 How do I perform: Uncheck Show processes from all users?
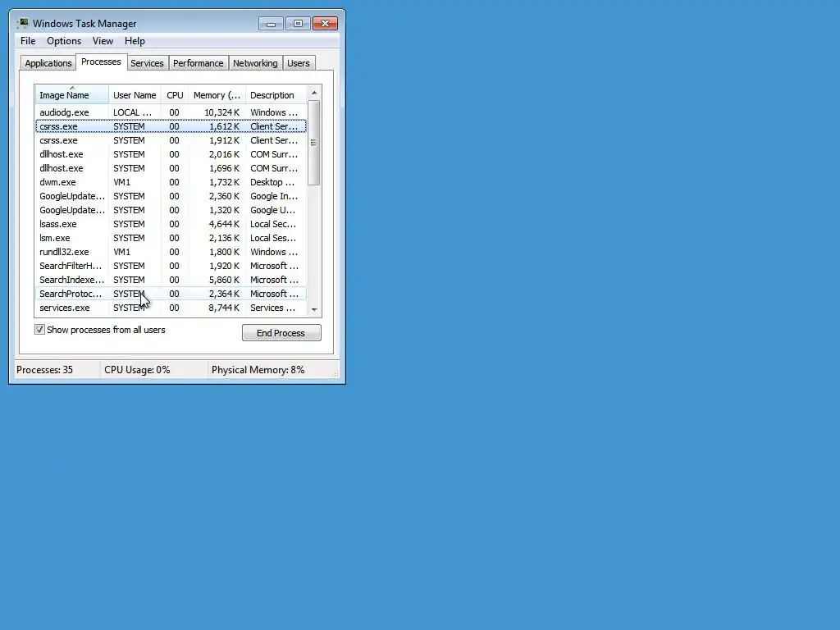click(x=39, y=330)
